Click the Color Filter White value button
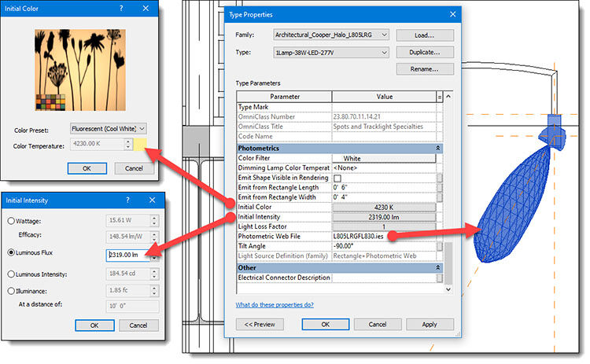 pos(384,158)
